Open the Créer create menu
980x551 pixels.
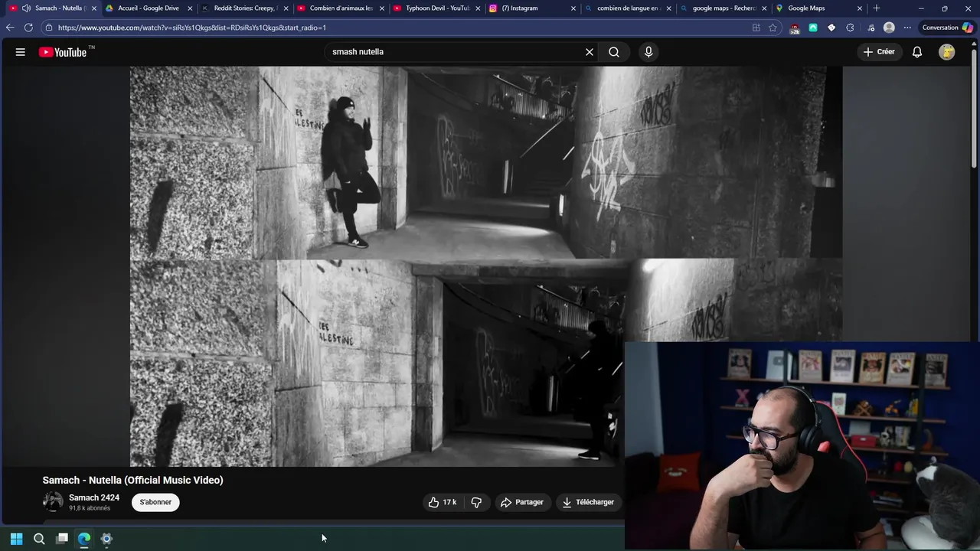879,52
